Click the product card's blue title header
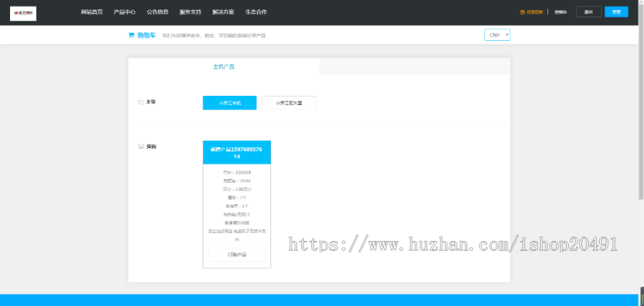644x306 pixels. (x=237, y=152)
